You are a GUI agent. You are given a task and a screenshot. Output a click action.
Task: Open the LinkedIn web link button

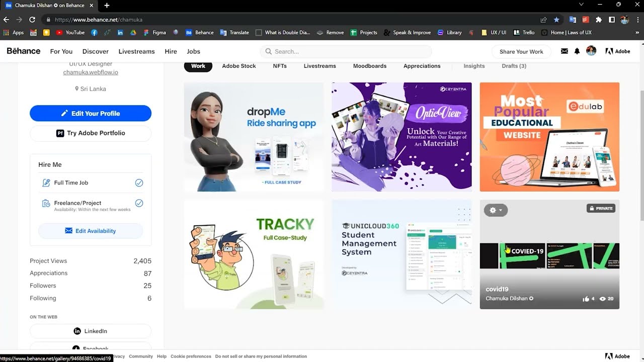pyautogui.click(x=91, y=331)
